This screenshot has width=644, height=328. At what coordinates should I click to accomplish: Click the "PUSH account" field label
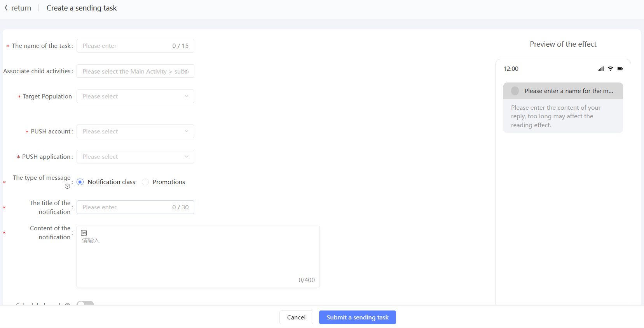(x=51, y=132)
